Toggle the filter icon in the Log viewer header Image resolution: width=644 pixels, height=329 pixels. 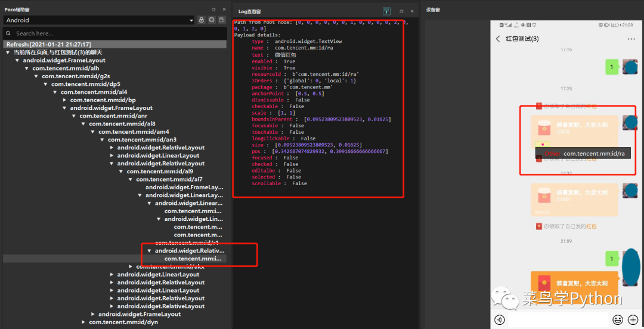point(386,11)
